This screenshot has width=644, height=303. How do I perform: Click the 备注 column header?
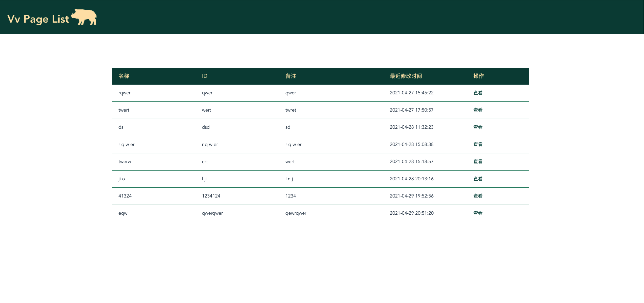(291, 76)
